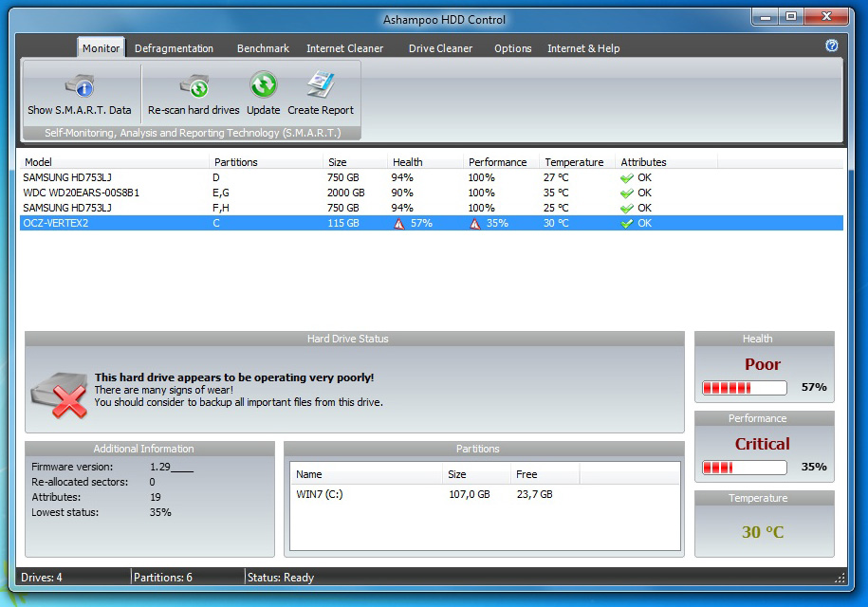Minimize the Ashampoo HDD Control window
The image size is (868, 607).
pyautogui.click(x=765, y=17)
